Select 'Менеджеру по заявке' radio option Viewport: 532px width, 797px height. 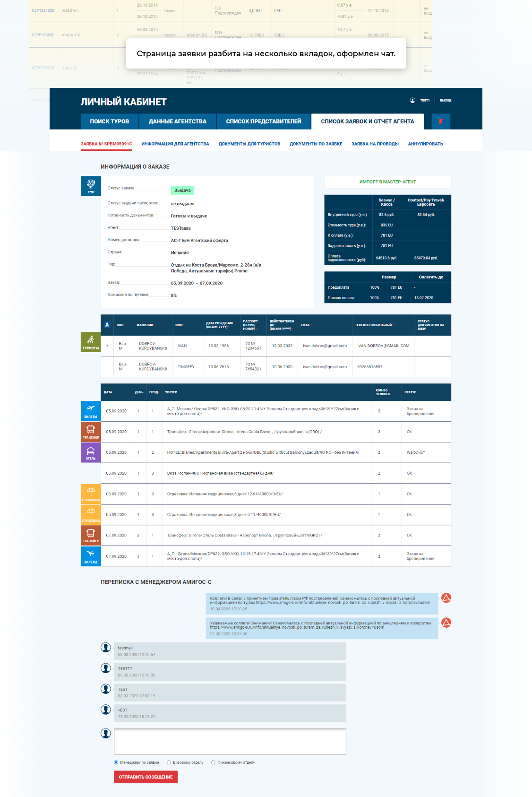click(x=116, y=762)
